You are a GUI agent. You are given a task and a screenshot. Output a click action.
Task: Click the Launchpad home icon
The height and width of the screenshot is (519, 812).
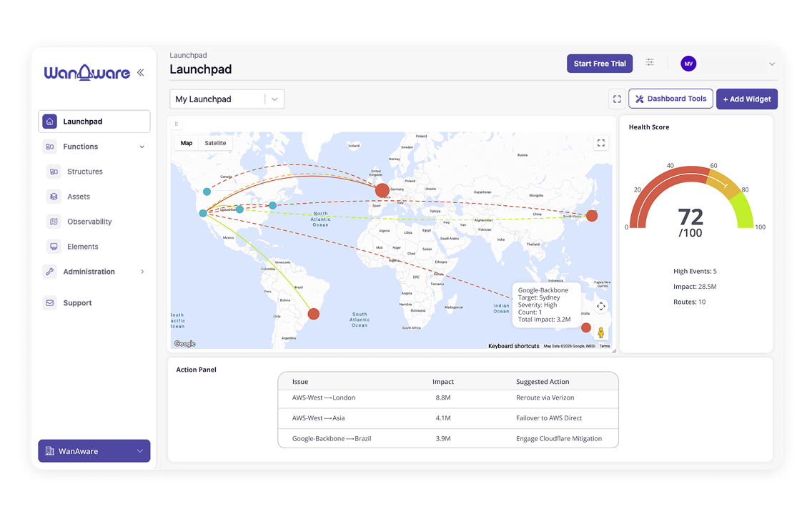coord(50,122)
